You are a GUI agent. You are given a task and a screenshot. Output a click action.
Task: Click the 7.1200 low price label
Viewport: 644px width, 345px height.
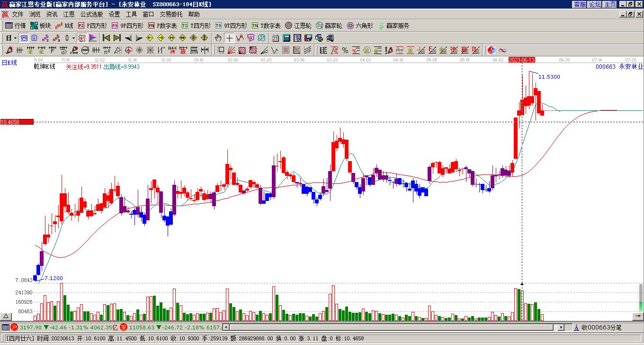point(54,278)
